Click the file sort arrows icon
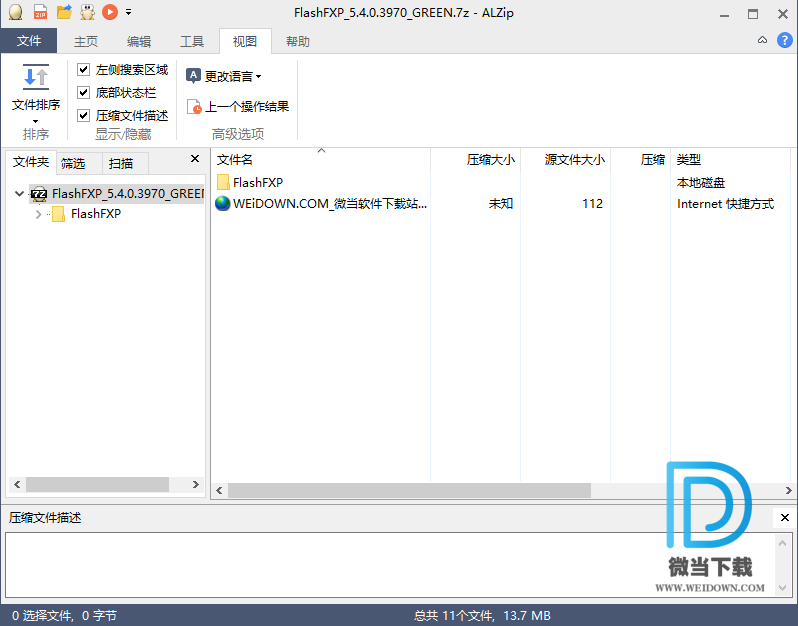 [36, 77]
